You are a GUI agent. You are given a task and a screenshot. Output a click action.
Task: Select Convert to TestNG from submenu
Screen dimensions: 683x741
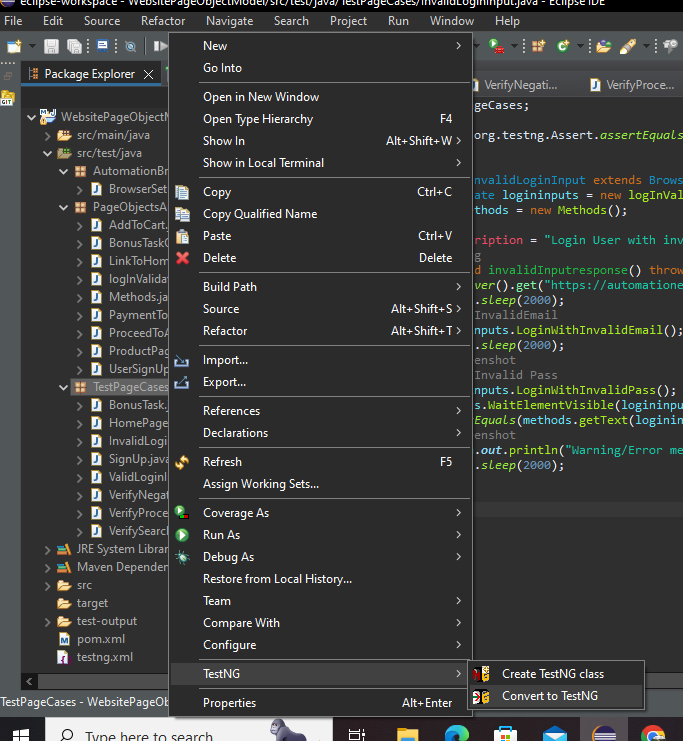point(549,696)
